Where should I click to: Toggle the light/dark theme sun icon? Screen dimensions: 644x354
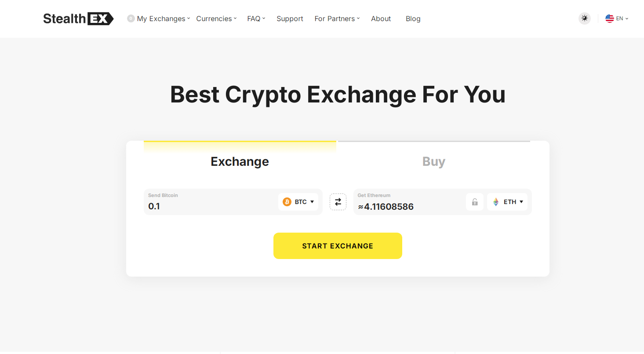584,18
